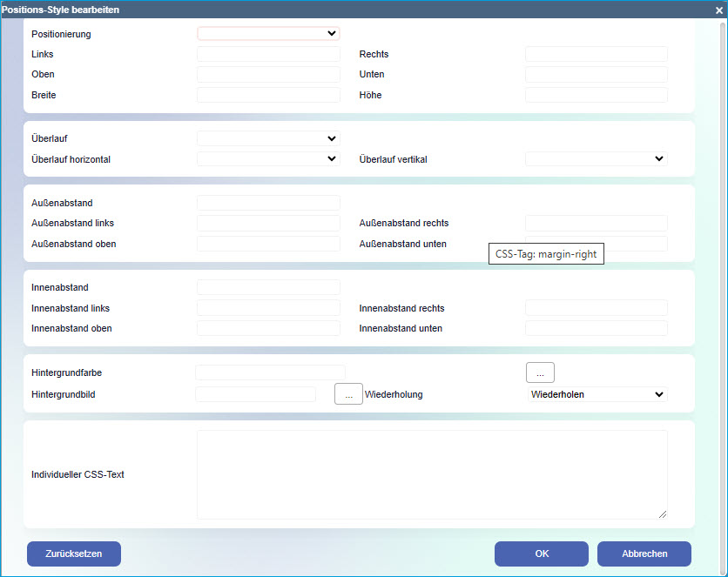Click the Hintergrundfarbe color picker browse button
The width and height of the screenshot is (728, 577).
tap(540, 372)
